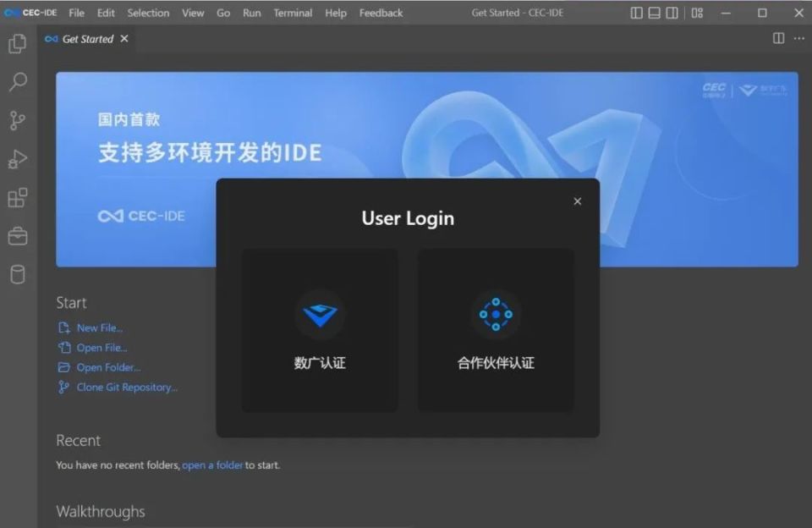Click the Open File... link
Viewport: 812px width, 528px height.
point(101,348)
